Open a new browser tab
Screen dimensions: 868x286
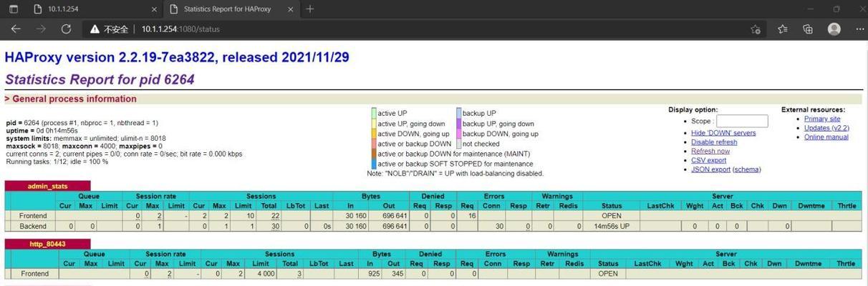coord(309,9)
